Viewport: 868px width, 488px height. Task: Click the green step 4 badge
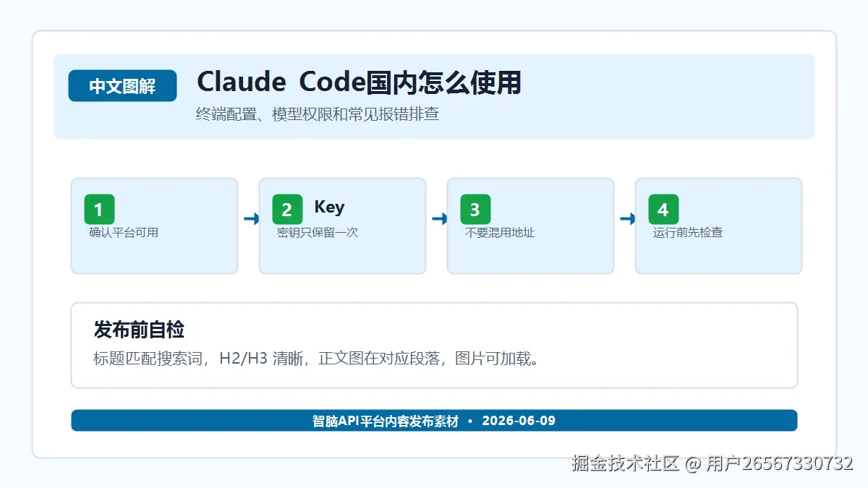point(663,210)
